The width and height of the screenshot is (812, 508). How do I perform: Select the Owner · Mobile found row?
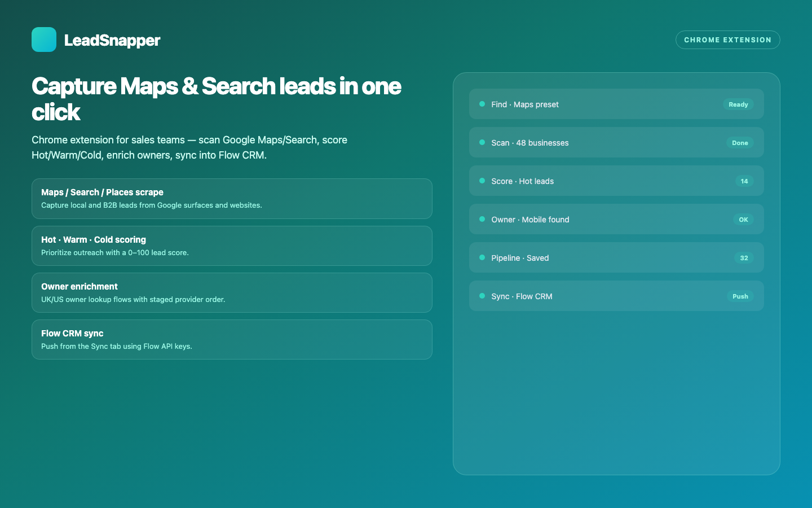[616, 219]
